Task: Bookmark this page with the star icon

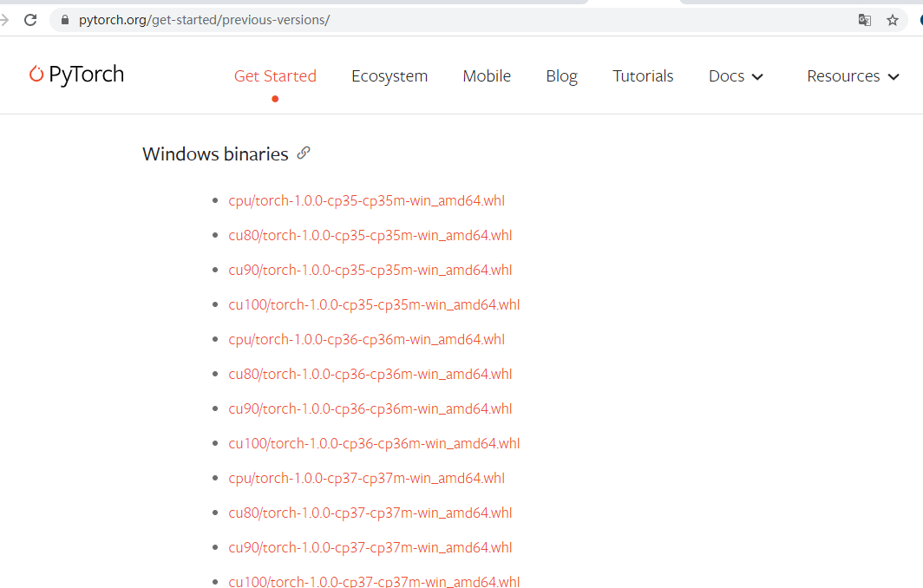Action: (893, 19)
